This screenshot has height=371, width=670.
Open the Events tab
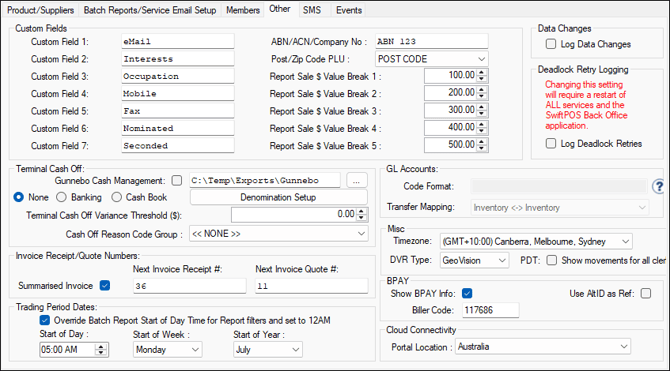(x=349, y=10)
